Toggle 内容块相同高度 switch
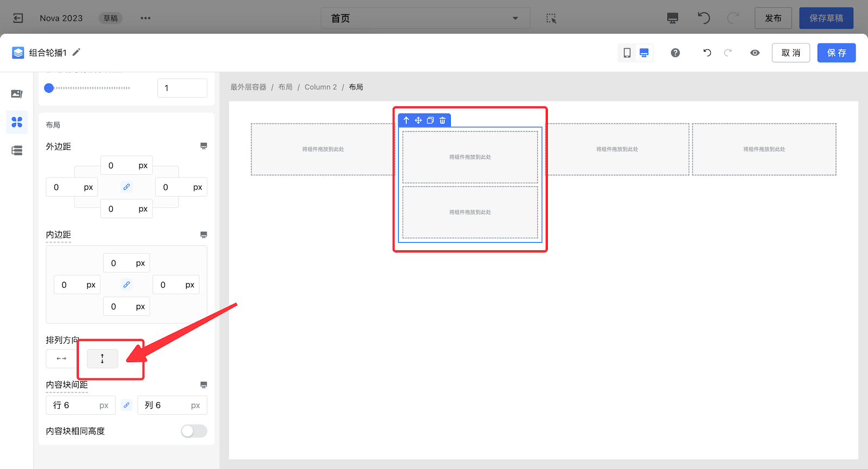This screenshot has height=469, width=868. (x=194, y=431)
